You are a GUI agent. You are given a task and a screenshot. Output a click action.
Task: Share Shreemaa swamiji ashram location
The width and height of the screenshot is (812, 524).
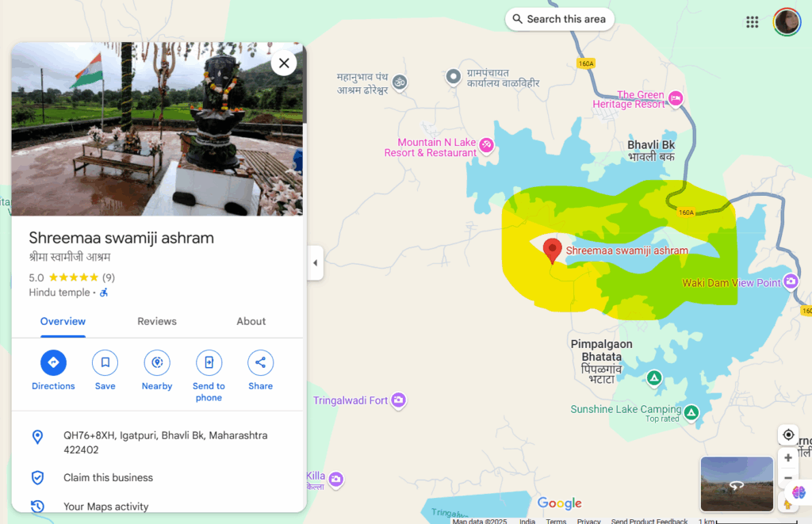coord(260,362)
